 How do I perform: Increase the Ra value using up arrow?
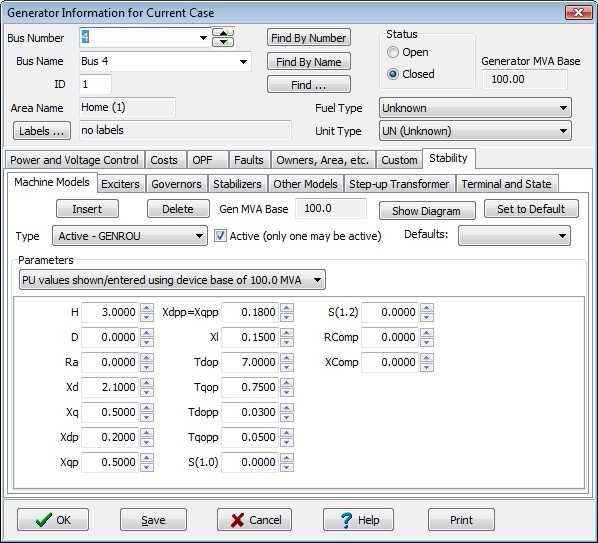(147, 358)
